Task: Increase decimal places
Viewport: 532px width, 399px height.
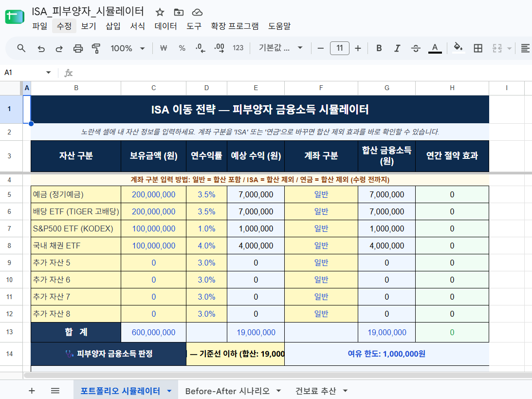Action: tap(219, 48)
